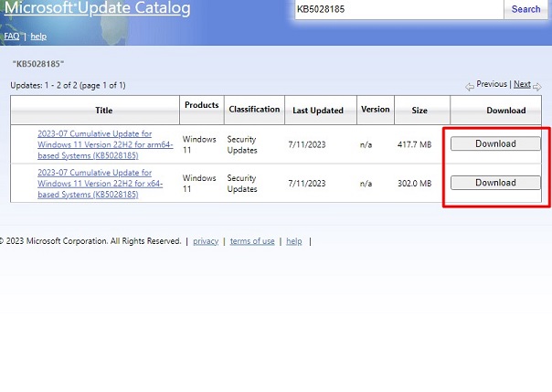Click the Next page arrow icon
Screen dimensions: 552x392
pos(537,87)
